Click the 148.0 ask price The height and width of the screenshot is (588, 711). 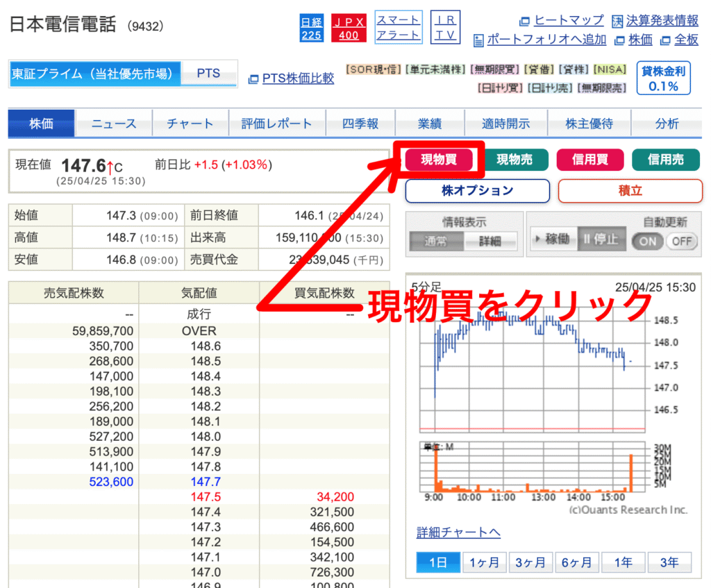point(206,437)
